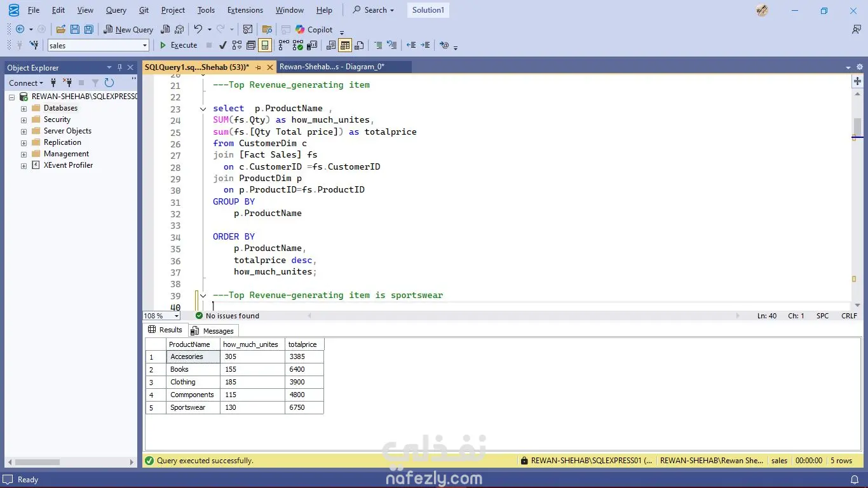Open the Query menu
Image resolution: width=868 pixels, height=488 pixels.
[x=116, y=10]
